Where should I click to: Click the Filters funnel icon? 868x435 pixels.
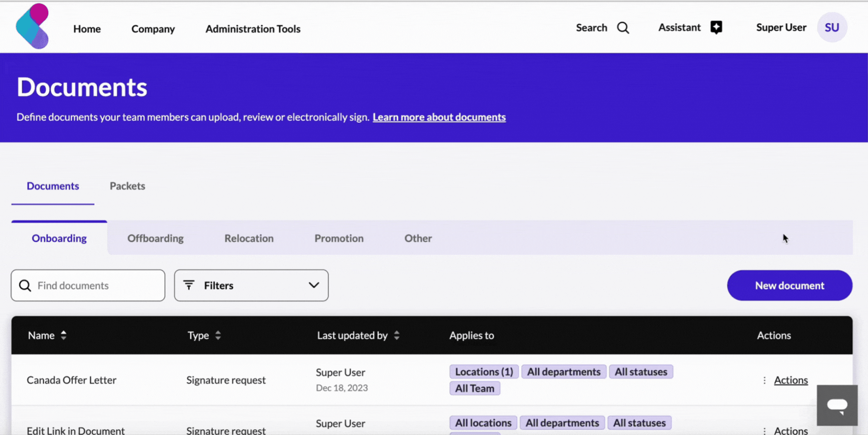click(189, 285)
